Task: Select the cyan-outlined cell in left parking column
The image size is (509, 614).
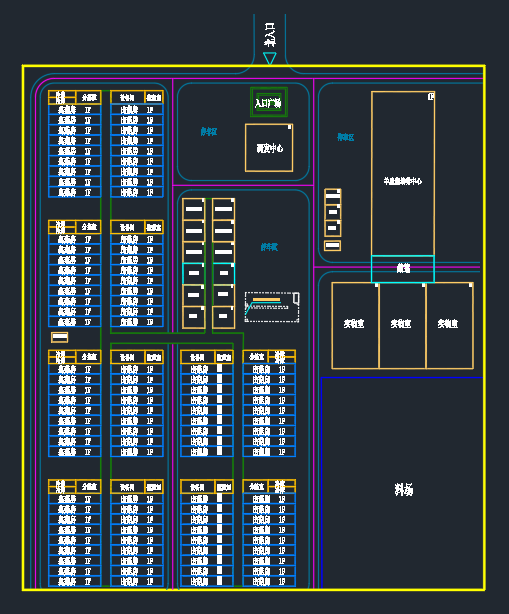Action: pos(193,273)
